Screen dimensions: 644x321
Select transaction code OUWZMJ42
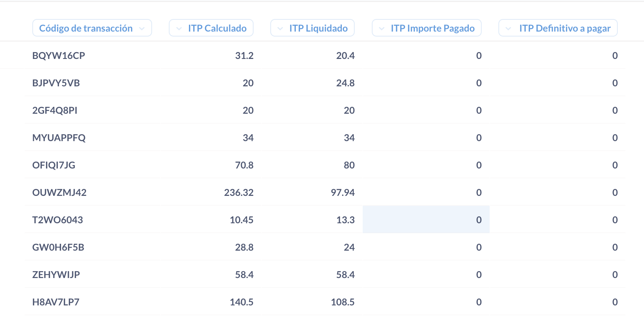tap(59, 192)
